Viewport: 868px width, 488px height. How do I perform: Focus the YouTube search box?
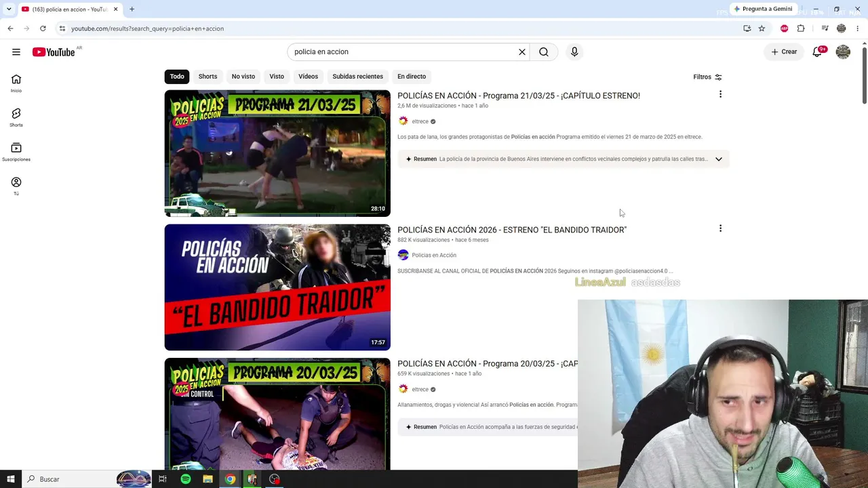point(403,52)
